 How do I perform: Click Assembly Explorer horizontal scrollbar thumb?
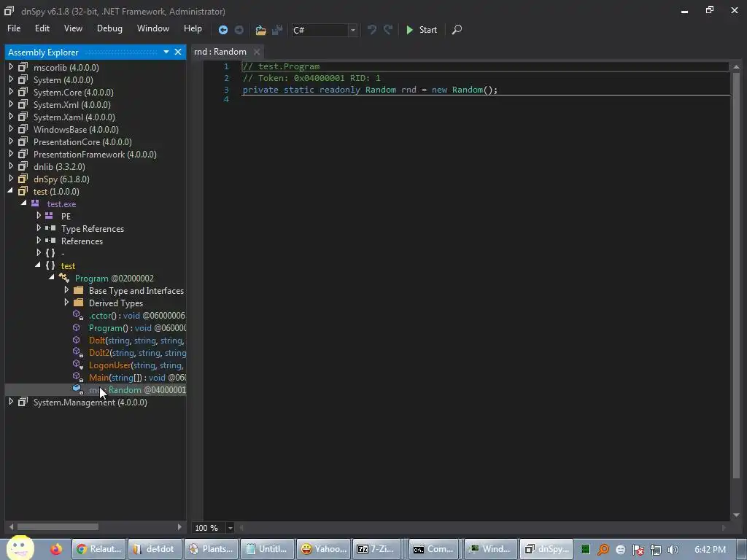pos(58,526)
